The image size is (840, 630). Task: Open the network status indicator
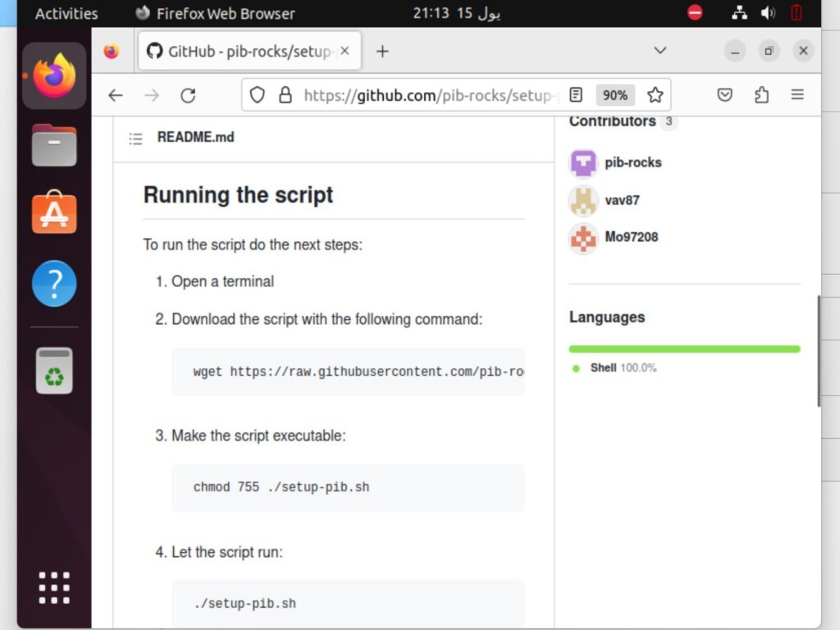click(739, 13)
